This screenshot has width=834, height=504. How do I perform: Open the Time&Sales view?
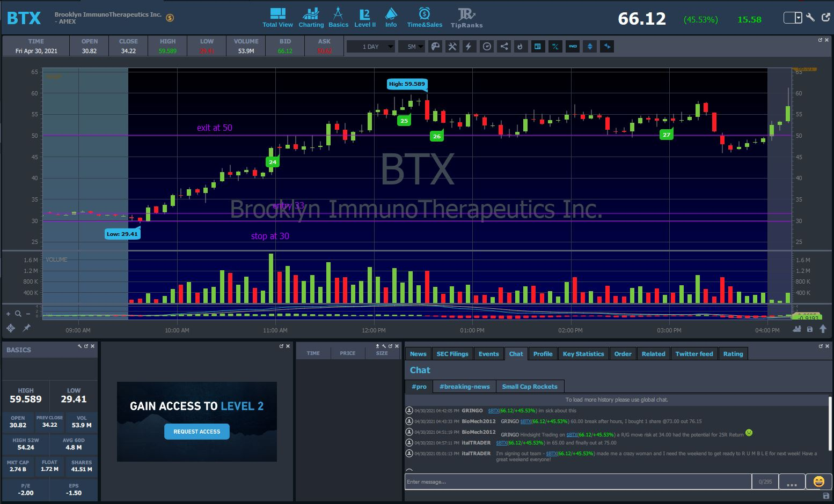click(425, 18)
